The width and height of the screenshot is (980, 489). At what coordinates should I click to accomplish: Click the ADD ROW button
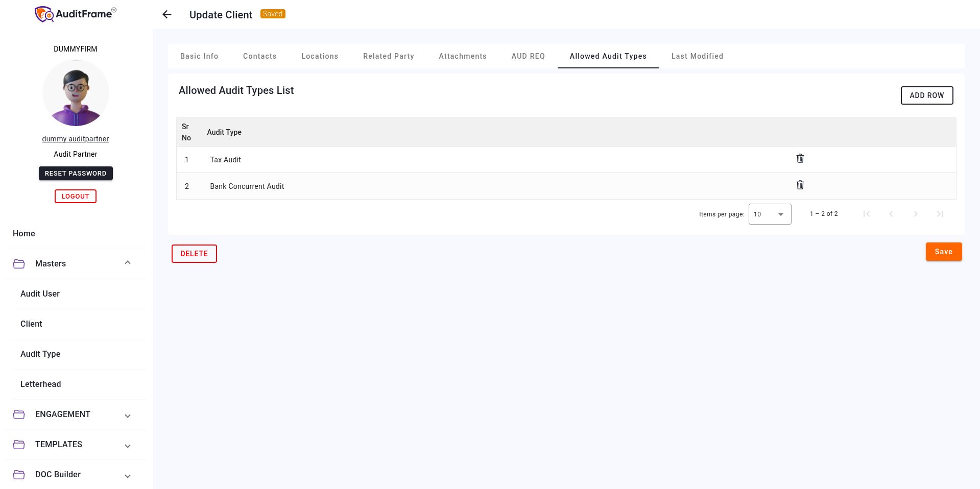coord(926,95)
